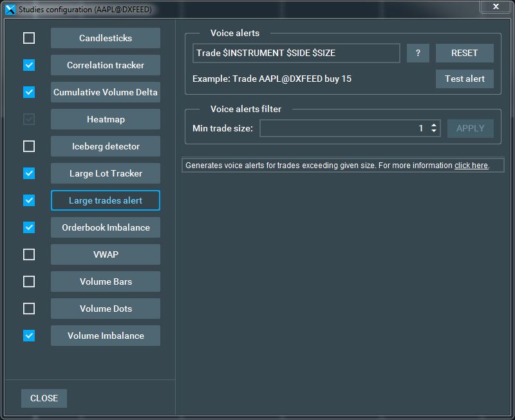Disable the Volume Imbalance study
The image size is (515, 420).
(x=28, y=336)
